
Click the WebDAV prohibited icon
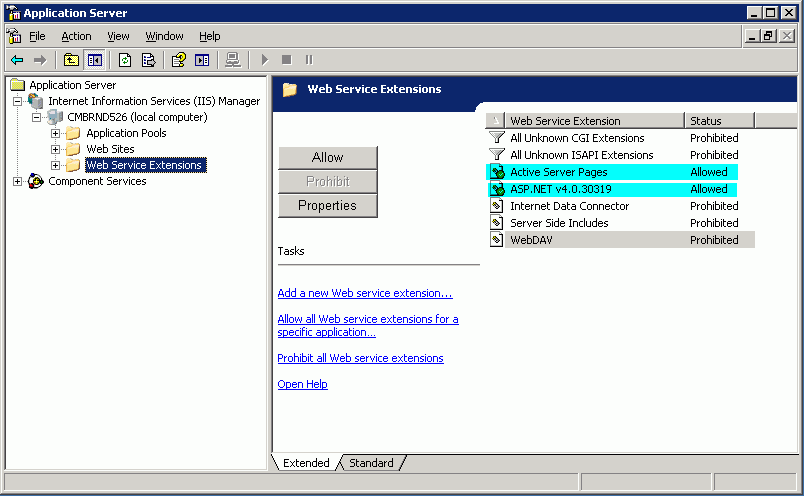tap(496, 240)
